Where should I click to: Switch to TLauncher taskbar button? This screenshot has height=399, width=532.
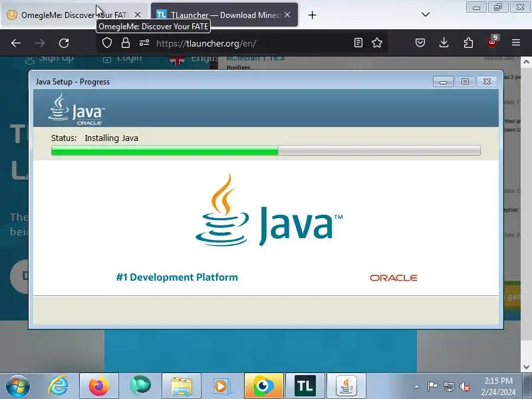pyautogui.click(x=305, y=386)
